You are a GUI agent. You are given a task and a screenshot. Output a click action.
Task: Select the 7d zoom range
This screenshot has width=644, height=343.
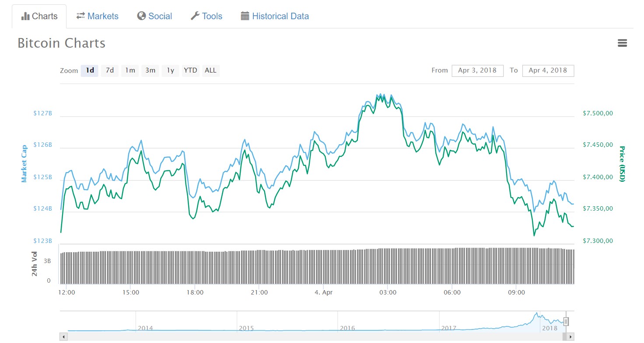point(110,70)
